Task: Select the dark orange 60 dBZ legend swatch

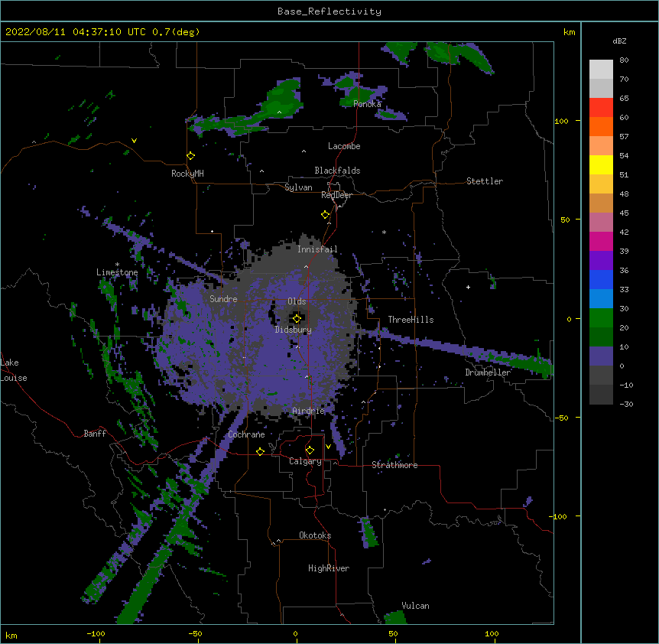Action: [x=601, y=126]
